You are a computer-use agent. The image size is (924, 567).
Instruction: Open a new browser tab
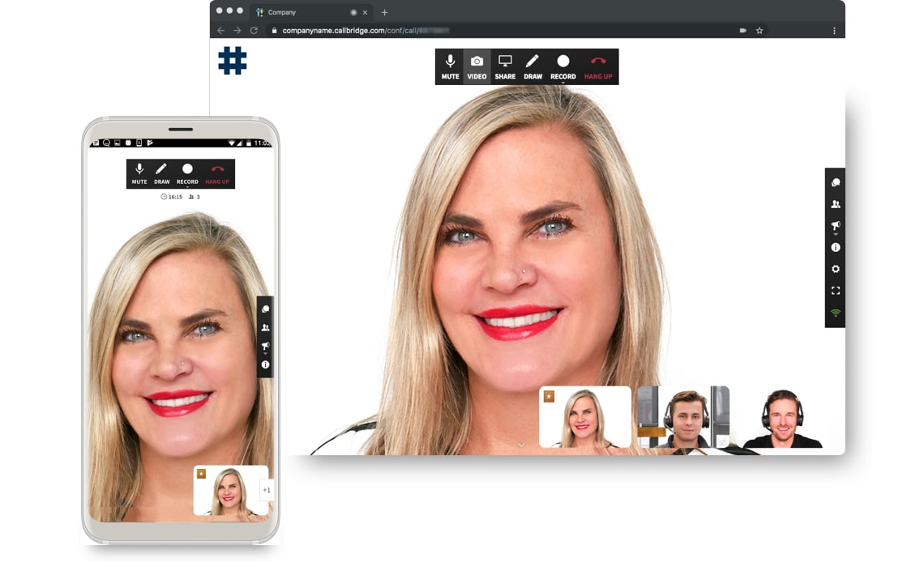[x=384, y=12]
